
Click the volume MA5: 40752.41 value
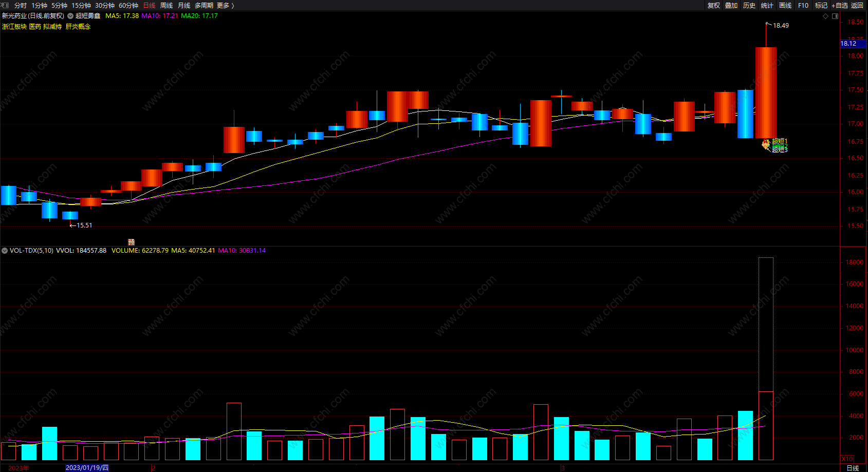click(x=193, y=251)
